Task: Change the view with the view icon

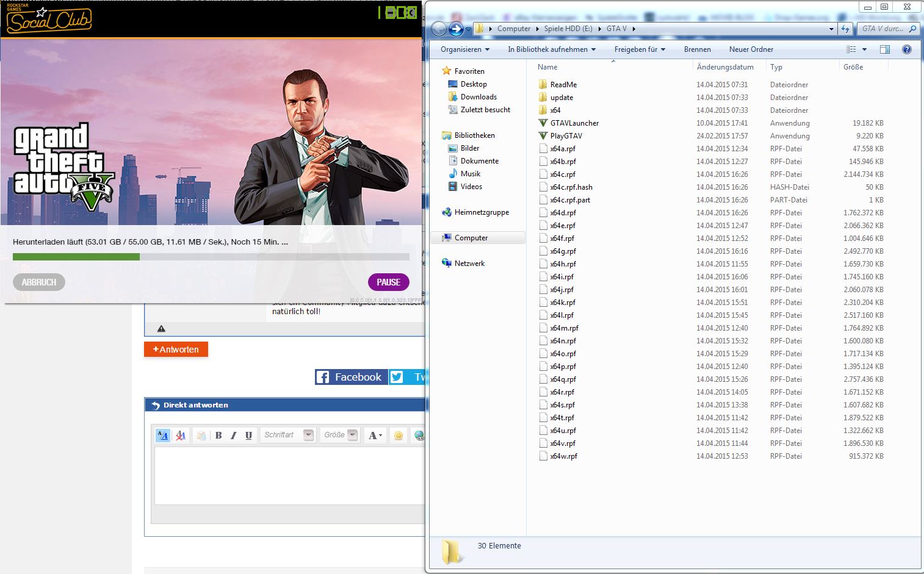Action: 851,49
